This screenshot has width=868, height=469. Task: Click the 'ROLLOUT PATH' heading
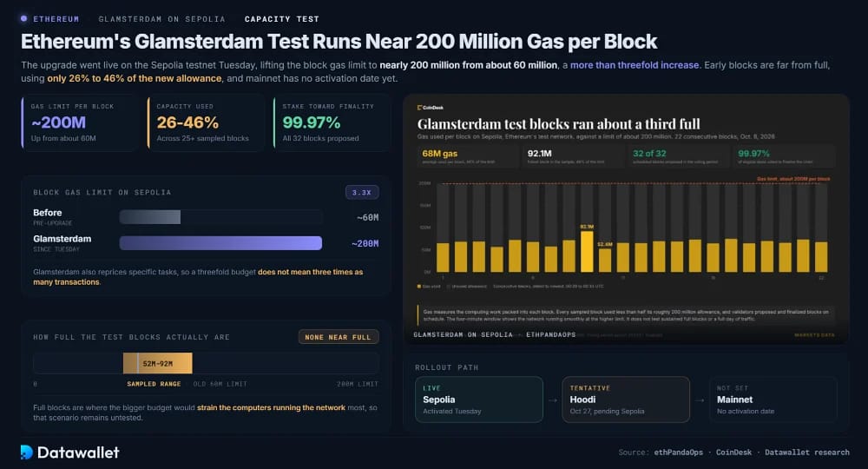coord(447,367)
